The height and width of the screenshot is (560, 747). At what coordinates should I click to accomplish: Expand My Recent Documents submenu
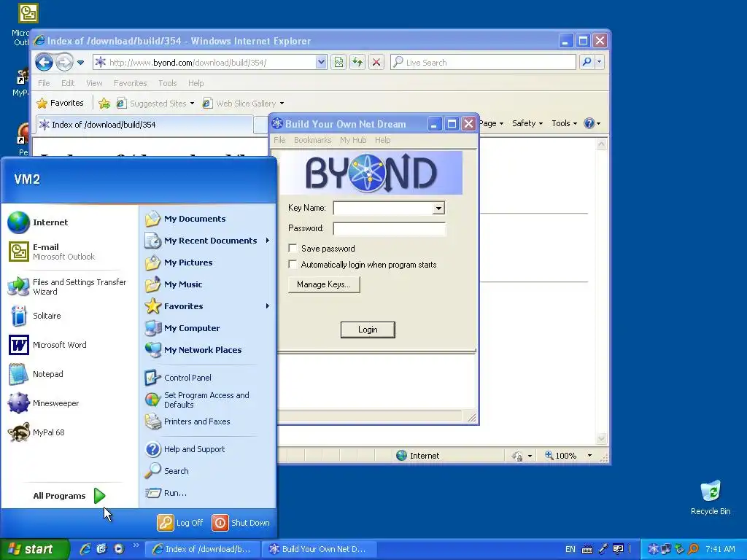point(208,241)
